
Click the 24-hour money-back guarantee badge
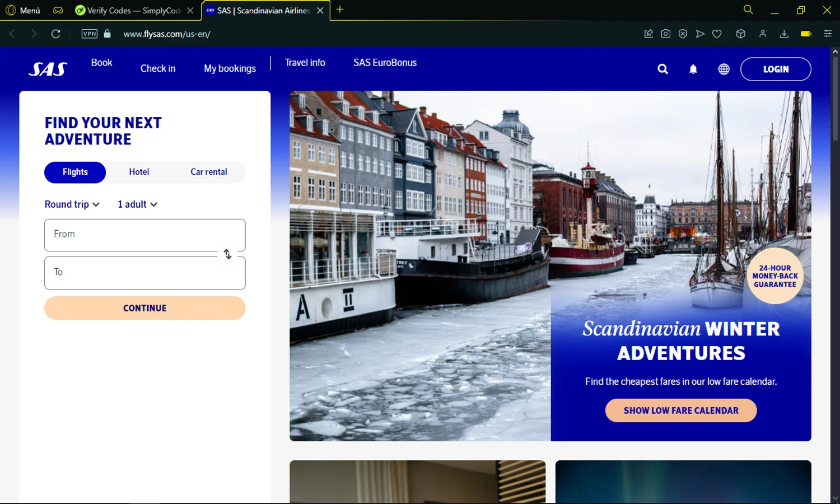pos(775,276)
